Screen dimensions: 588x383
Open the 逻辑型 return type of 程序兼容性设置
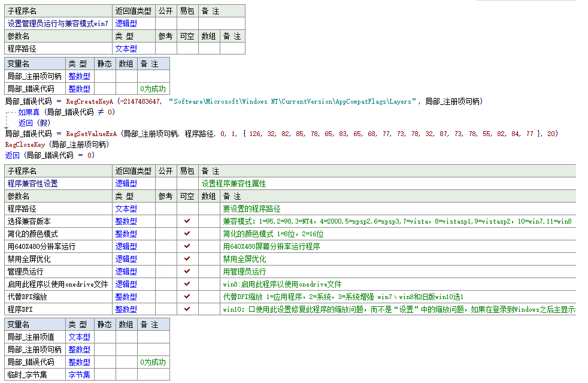coord(125,184)
